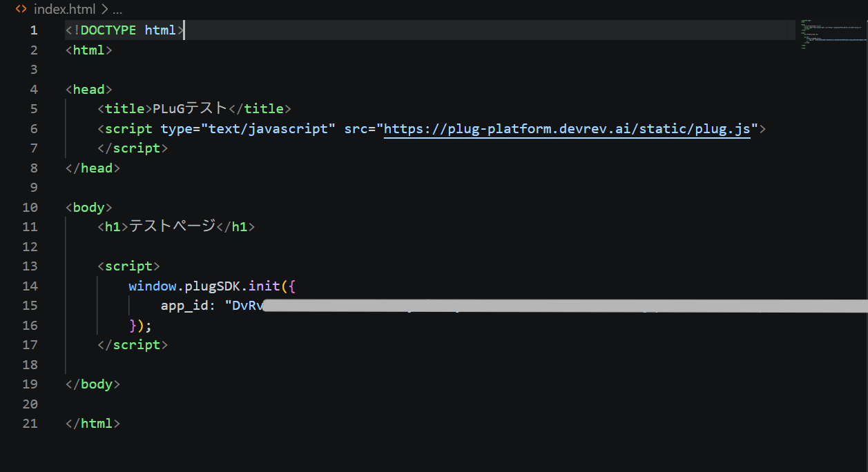Viewport: 868px width, 472px height.
Task: Click the closing </script> tag on line 17
Action: [133, 344]
